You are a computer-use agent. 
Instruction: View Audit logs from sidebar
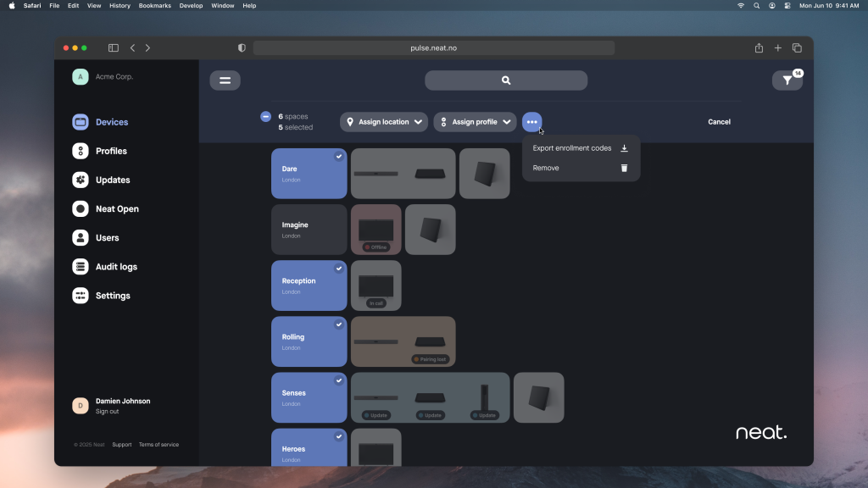tap(104, 267)
